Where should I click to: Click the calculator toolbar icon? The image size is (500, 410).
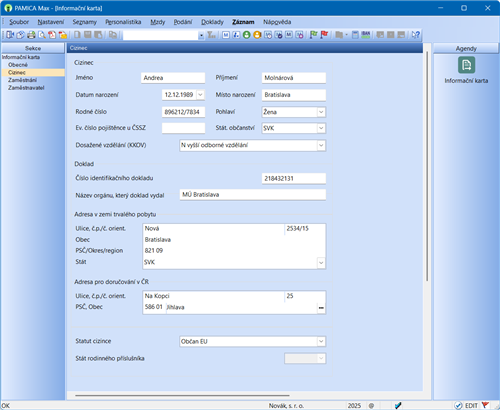(355, 35)
